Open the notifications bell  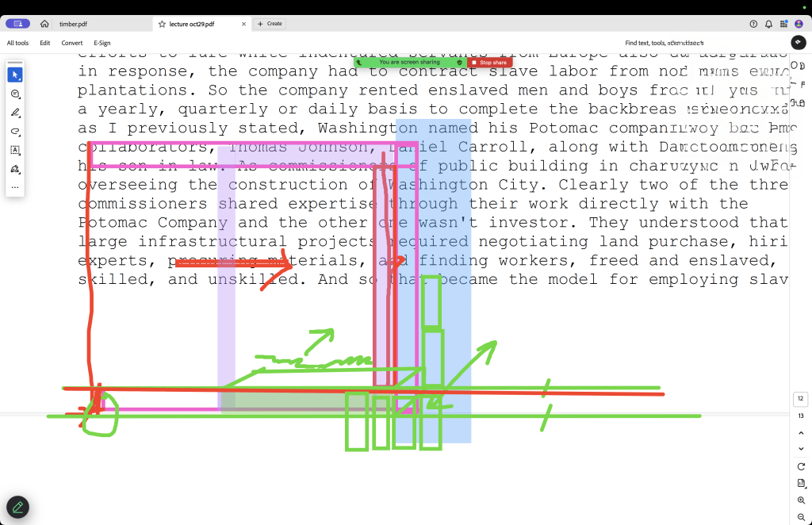pyautogui.click(x=768, y=24)
